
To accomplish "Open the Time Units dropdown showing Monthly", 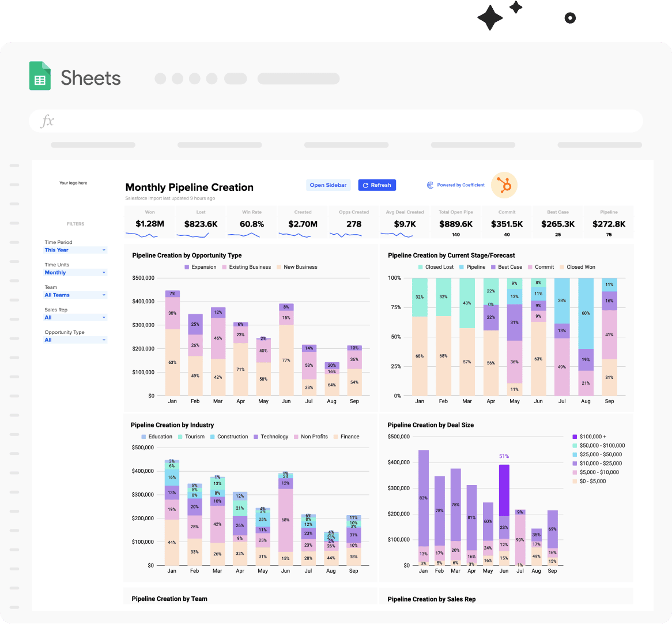I will pyautogui.click(x=75, y=273).
